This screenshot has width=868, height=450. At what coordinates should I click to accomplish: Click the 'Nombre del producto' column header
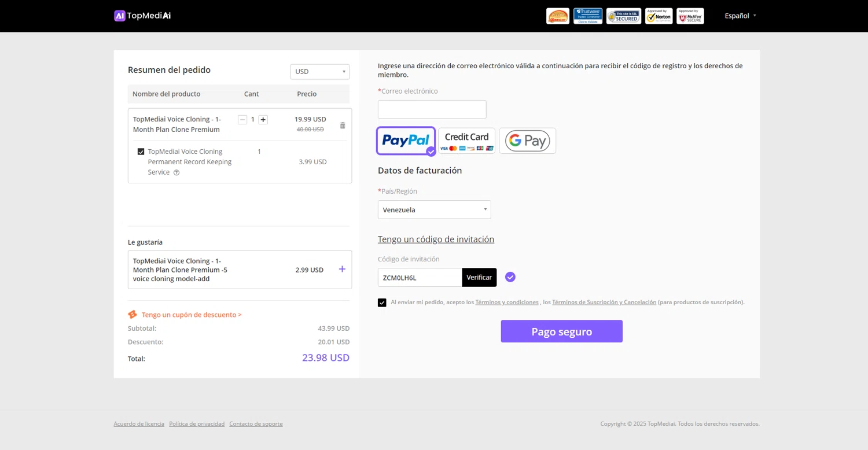coord(167,94)
